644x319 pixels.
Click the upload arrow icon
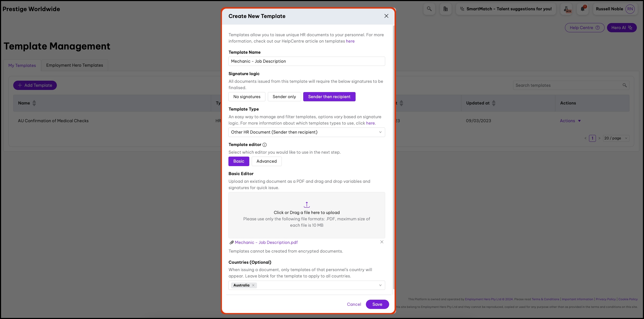tap(307, 205)
